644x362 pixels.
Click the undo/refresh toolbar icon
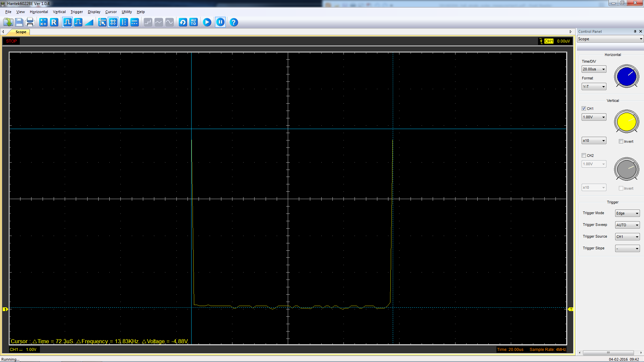click(182, 22)
